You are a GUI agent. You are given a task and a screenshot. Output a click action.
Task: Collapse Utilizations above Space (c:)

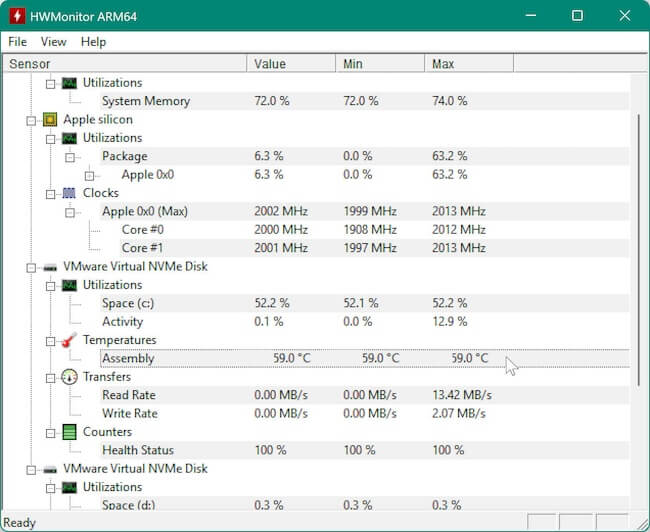pyautogui.click(x=51, y=286)
